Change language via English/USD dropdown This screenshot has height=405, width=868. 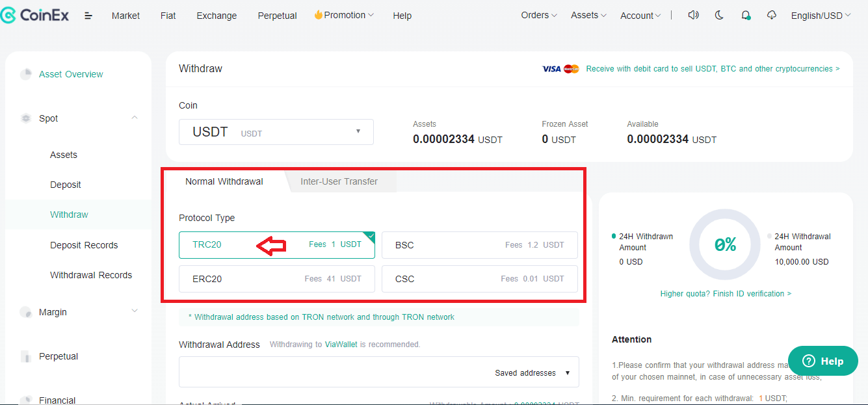[821, 16]
